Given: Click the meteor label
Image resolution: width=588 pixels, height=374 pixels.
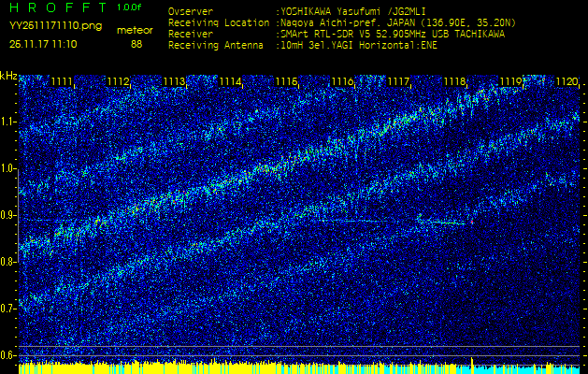Looking at the screenshot, I should 135,31.
